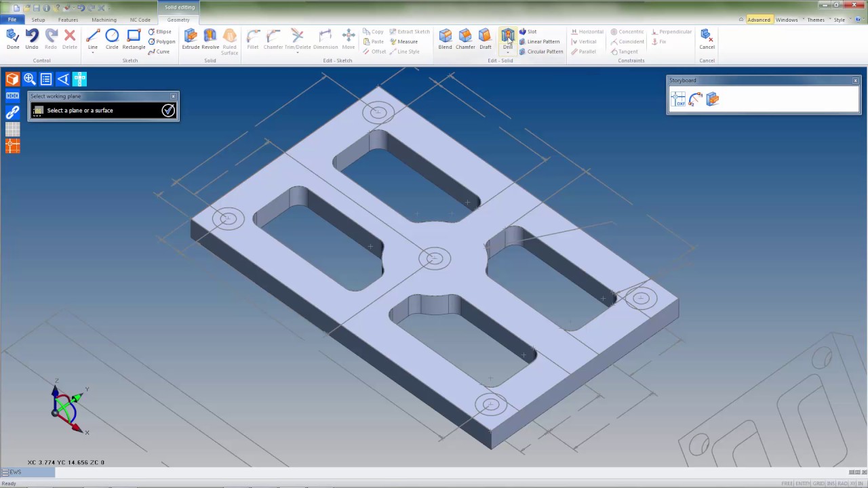Confirm working plane with checkmark button
Screen dimensions: 868x488
pyautogui.click(x=168, y=110)
